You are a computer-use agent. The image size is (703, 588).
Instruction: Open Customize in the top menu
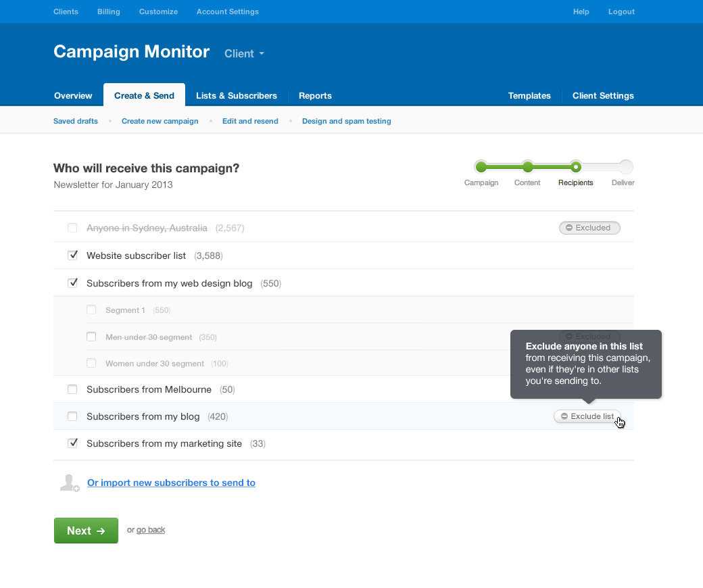(x=158, y=11)
